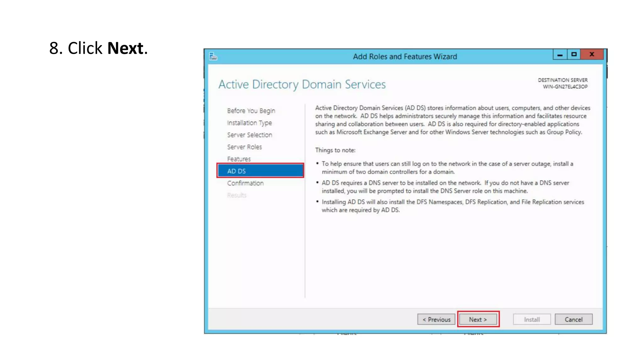Go to the Confirmation step

245,183
